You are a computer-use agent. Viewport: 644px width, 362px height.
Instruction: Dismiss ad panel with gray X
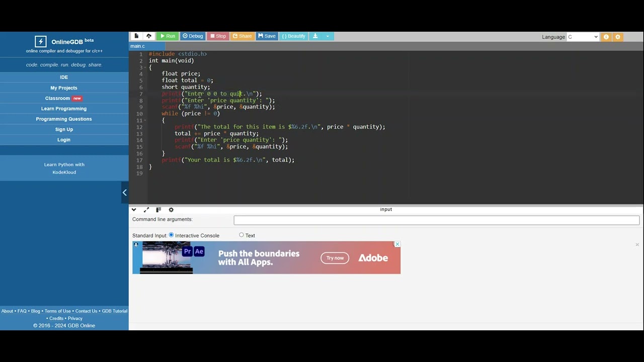637,245
